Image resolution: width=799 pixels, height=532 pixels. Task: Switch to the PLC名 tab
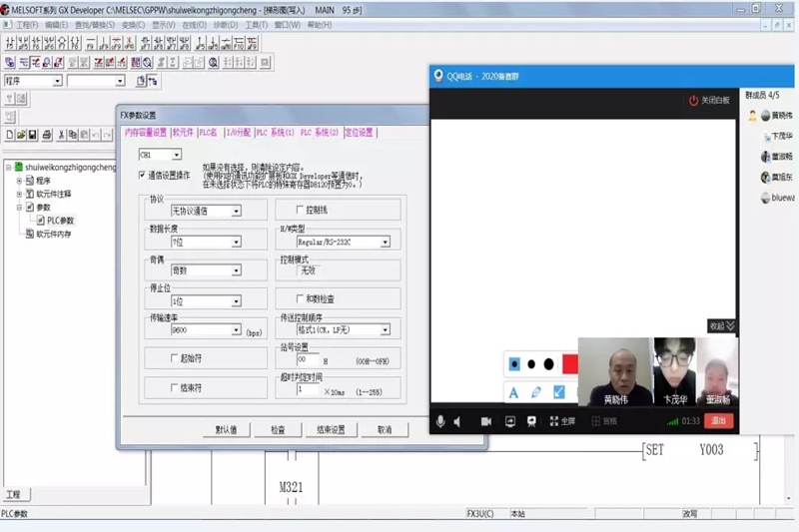click(x=208, y=133)
